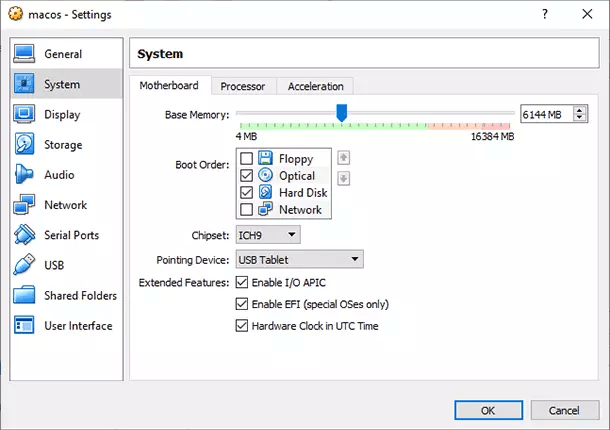
Task: Uncheck Hard Disk in boot order
Action: click(246, 193)
